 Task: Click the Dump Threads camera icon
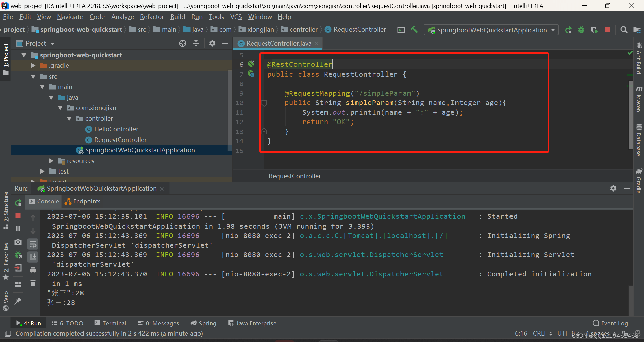coord(18,242)
